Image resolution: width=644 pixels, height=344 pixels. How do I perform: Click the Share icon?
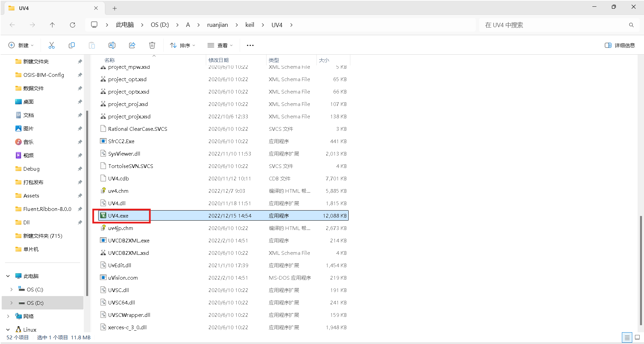tap(132, 45)
